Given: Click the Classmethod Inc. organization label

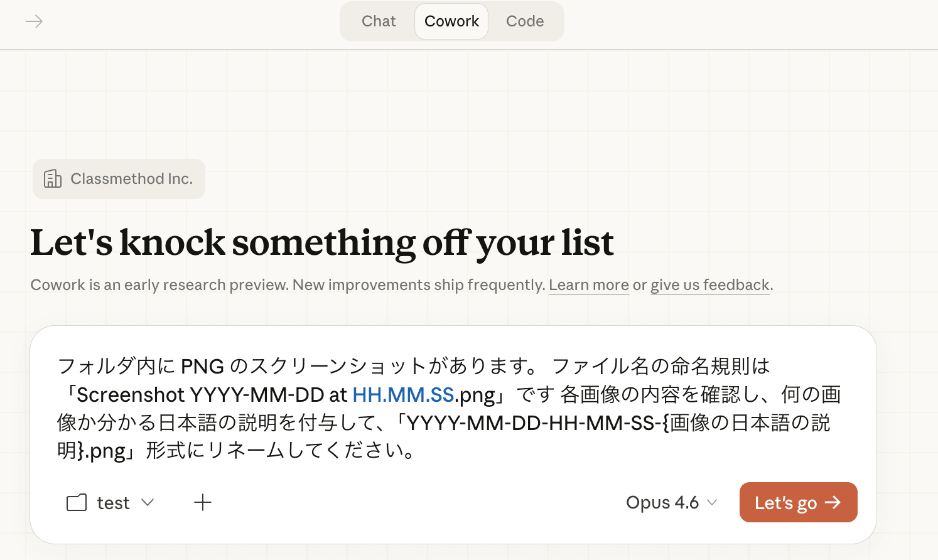Looking at the screenshot, I should tap(131, 179).
